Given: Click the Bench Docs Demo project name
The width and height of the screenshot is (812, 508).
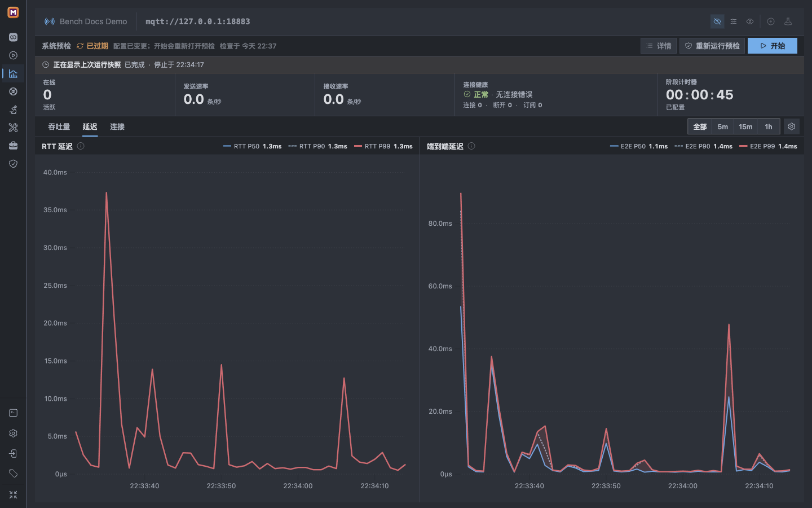Looking at the screenshot, I should tap(94, 21).
